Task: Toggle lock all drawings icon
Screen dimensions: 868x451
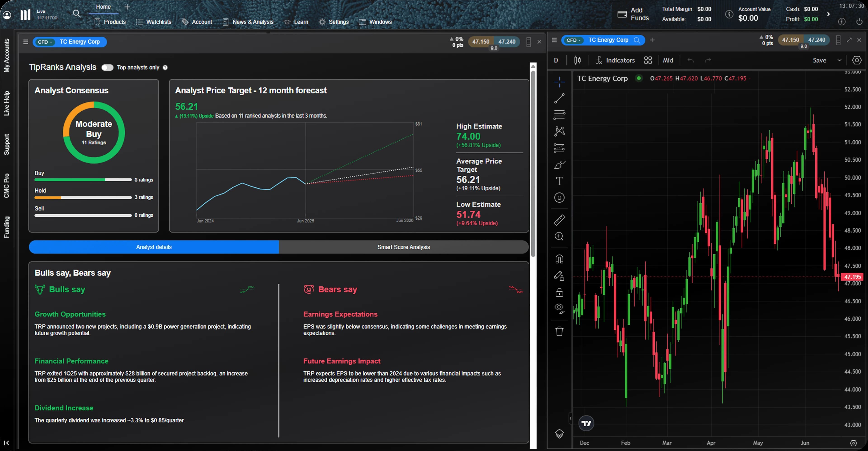Action: pyautogui.click(x=559, y=292)
